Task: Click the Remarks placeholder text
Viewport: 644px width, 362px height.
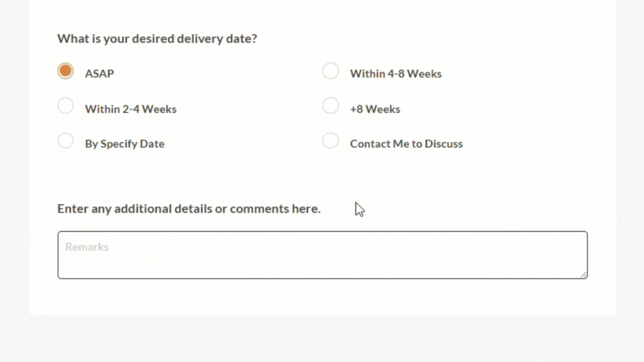Action: [87, 247]
